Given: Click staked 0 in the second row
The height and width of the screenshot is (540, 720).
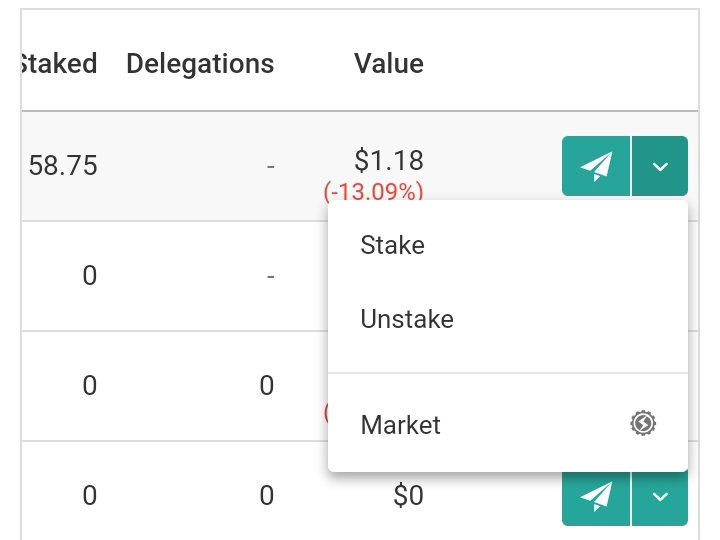Looking at the screenshot, I should coord(90,276).
